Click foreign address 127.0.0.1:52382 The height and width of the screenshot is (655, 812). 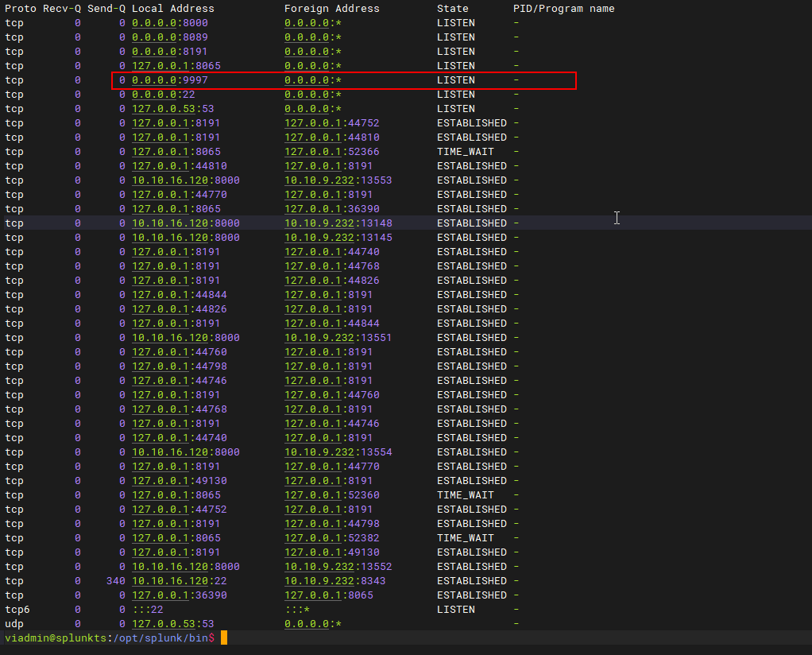click(332, 538)
